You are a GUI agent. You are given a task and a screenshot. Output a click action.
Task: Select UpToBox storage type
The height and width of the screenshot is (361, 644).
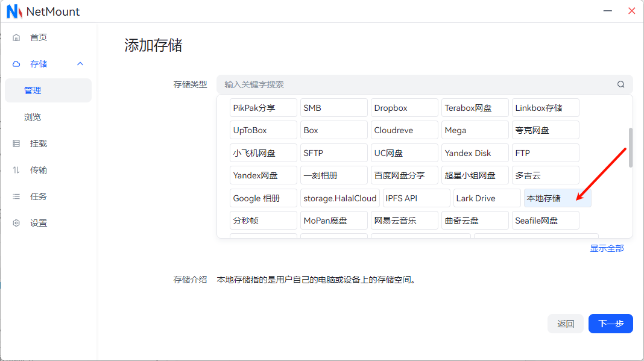(x=264, y=130)
